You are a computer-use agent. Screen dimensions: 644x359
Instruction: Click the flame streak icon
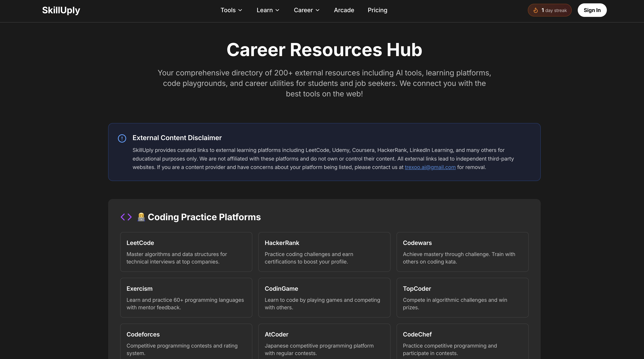coord(535,10)
